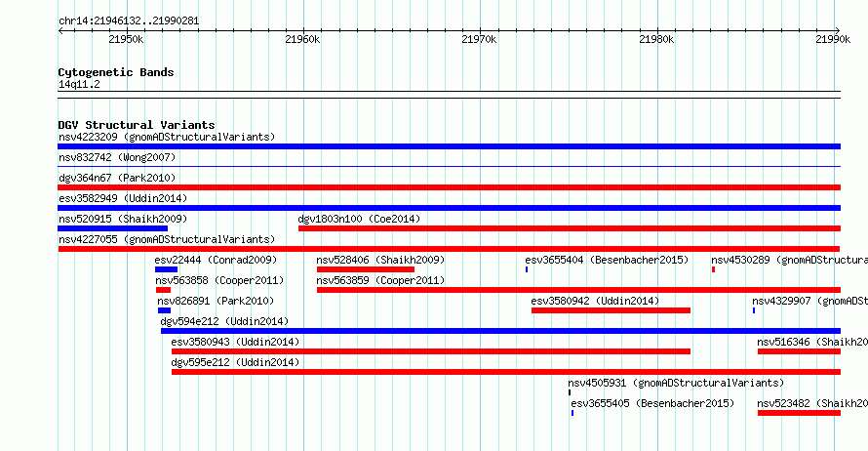Screen dimensions: 868x451
Task: Open the nsv4530289 variant label
Action: (789, 260)
